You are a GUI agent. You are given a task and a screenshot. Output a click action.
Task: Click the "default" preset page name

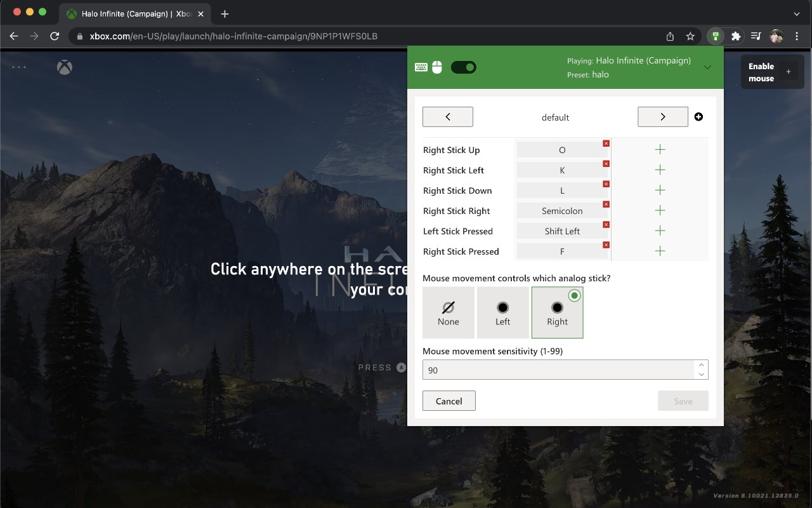pos(556,117)
